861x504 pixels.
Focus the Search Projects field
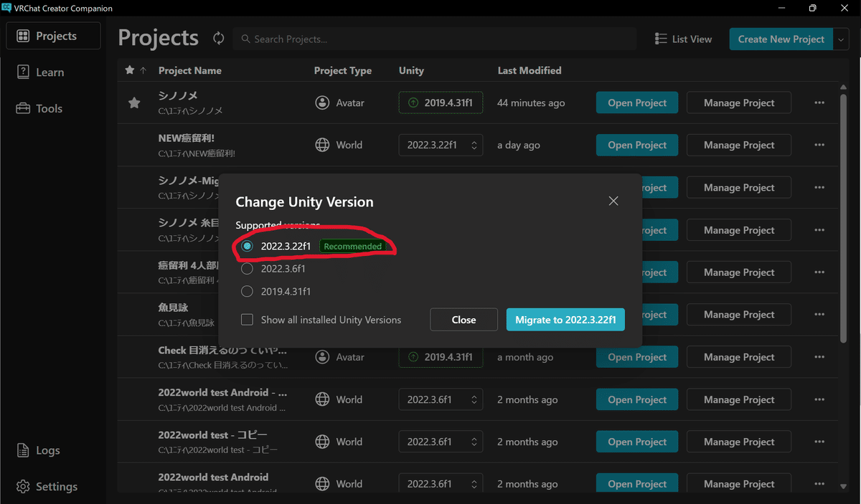435,39
